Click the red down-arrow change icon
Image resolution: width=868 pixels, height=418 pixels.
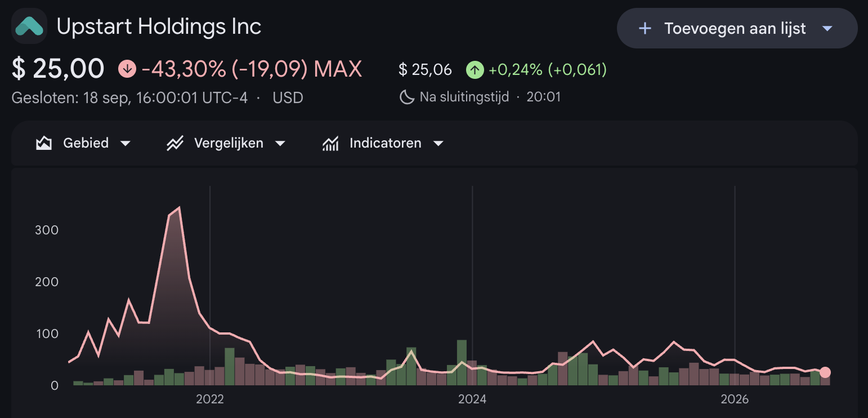(127, 69)
